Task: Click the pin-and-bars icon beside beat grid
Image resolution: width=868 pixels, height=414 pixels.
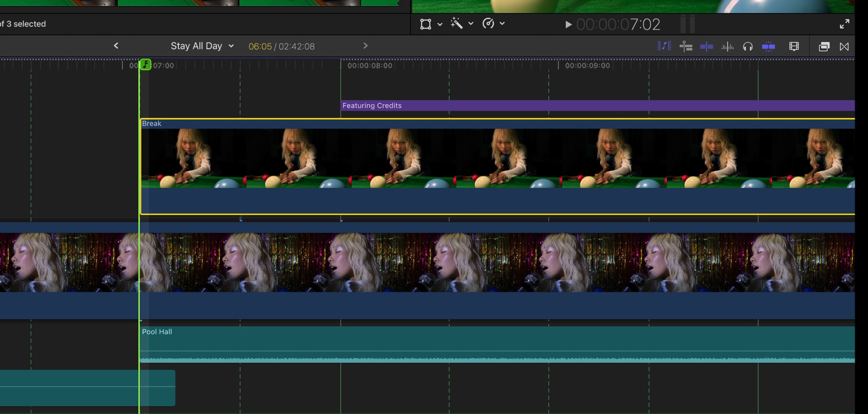Action: [x=685, y=47]
